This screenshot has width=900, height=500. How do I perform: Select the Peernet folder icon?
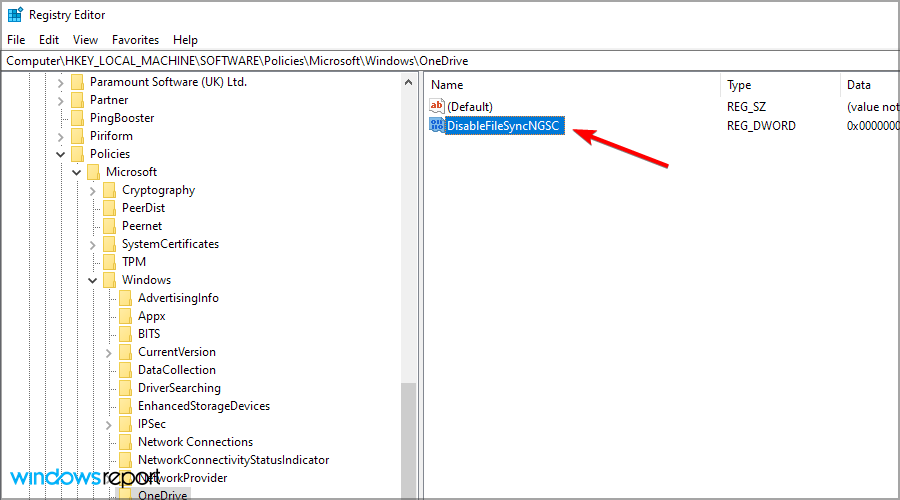[110, 226]
